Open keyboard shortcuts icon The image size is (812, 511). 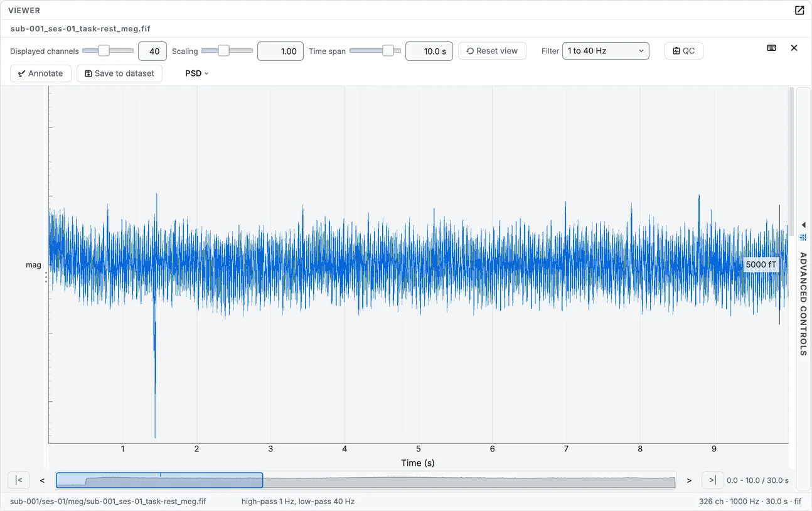(772, 48)
